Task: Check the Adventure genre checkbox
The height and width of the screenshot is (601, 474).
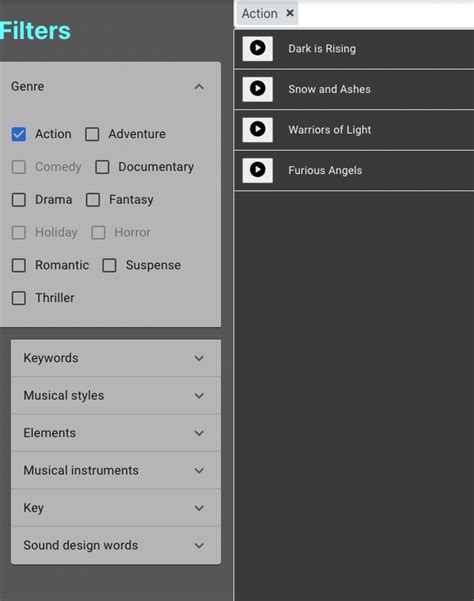Action: pyautogui.click(x=92, y=134)
